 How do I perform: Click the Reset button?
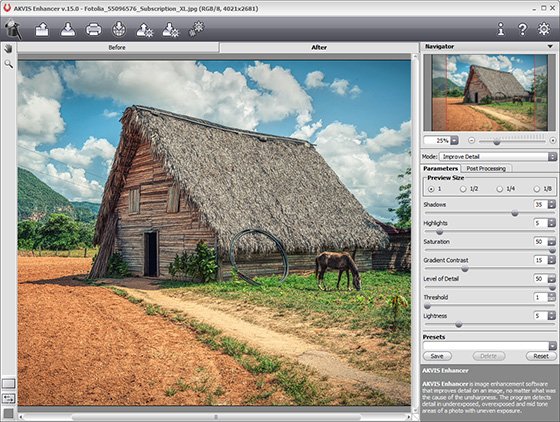(541, 356)
